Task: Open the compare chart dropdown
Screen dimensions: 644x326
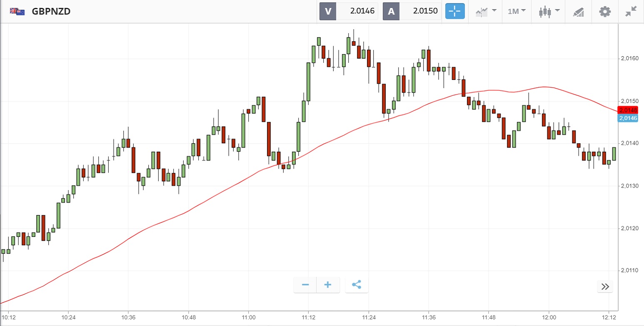Action: (486, 11)
